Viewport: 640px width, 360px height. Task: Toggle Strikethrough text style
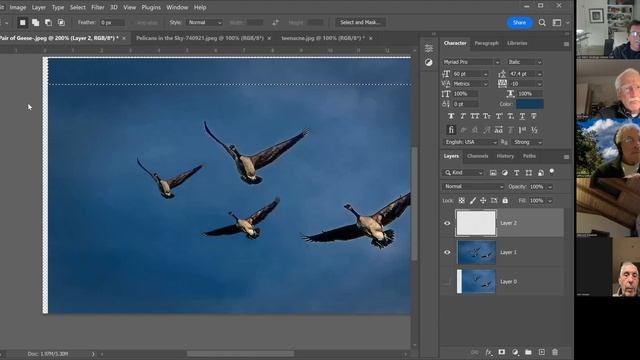click(534, 116)
